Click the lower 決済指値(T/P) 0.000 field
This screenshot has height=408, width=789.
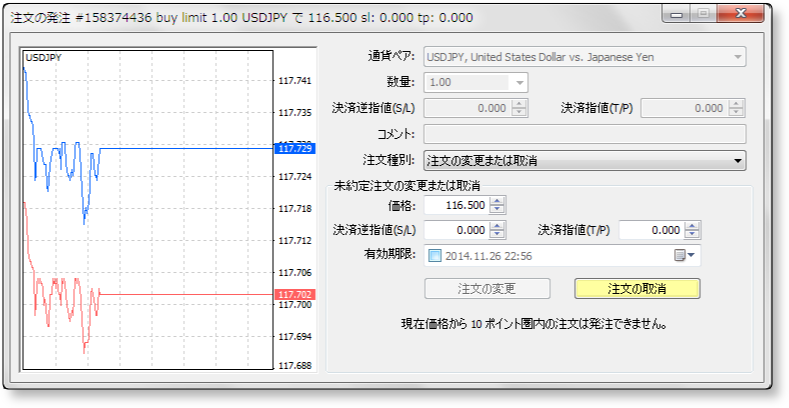coord(651,230)
